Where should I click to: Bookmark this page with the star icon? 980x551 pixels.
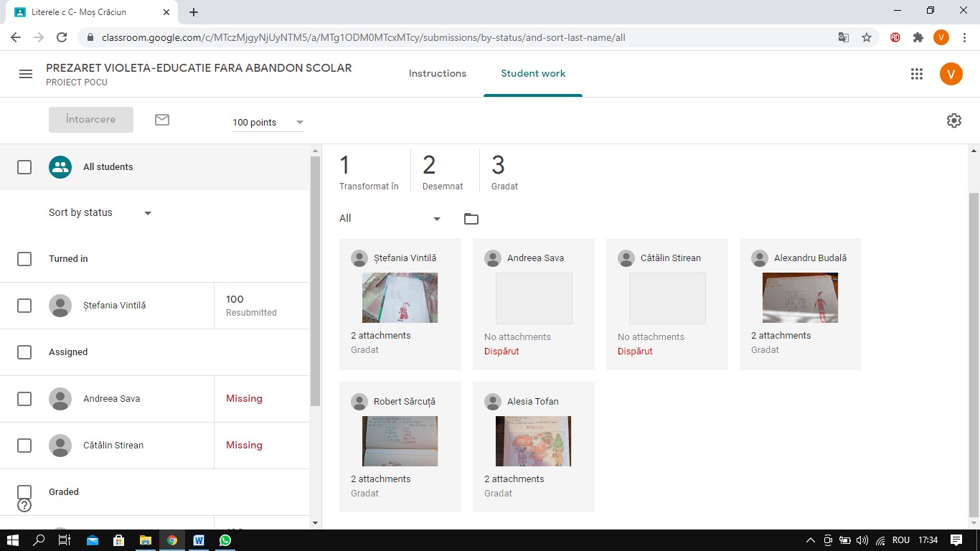pyautogui.click(x=867, y=37)
